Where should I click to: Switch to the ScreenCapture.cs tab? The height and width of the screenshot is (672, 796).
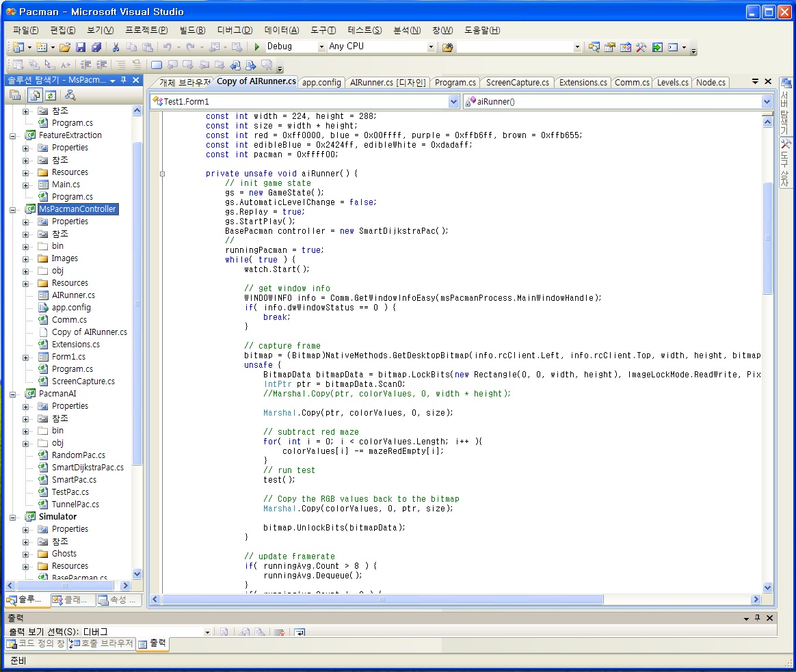pos(517,83)
